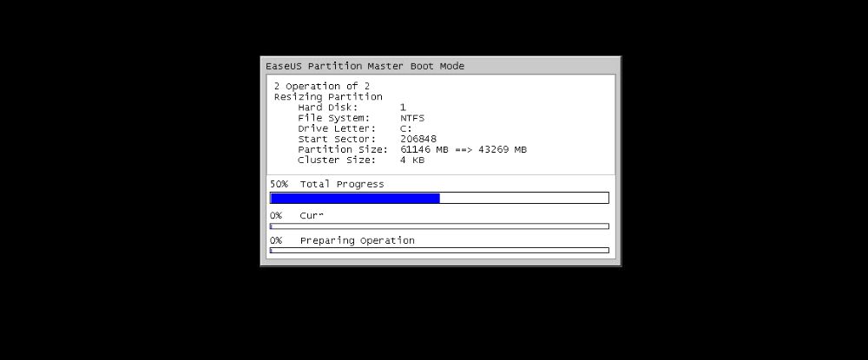Click the Hard Disk number 1 value
868x360 pixels.
[x=403, y=108]
